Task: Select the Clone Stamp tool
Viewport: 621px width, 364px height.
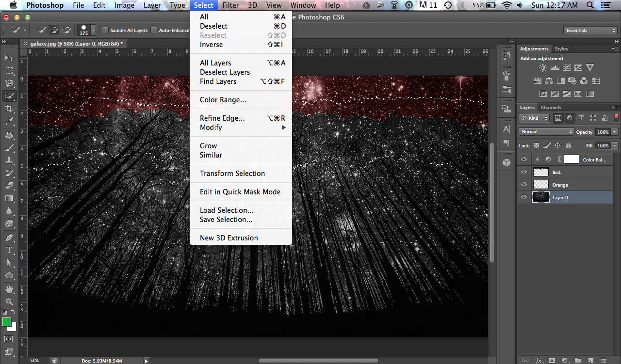Action: pos(9,160)
